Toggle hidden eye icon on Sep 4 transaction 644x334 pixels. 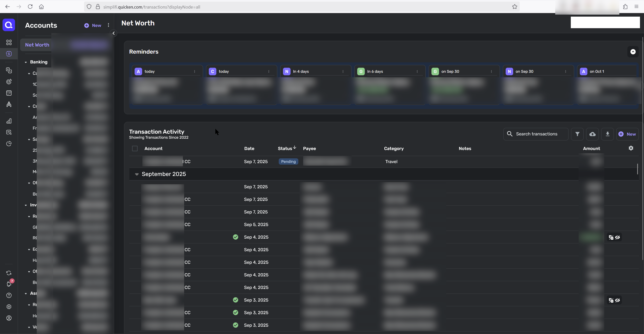(618, 237)
